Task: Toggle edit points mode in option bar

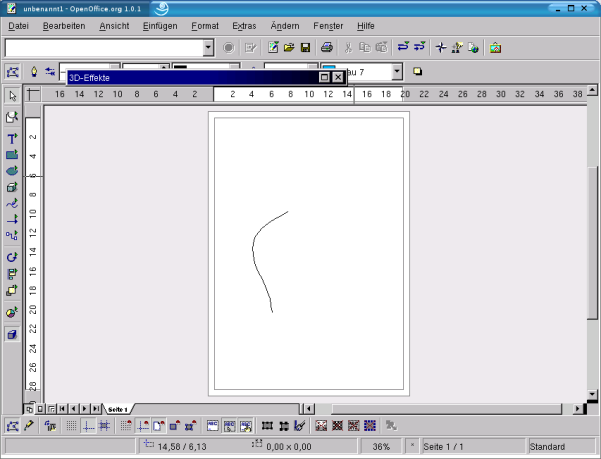Action: 12,426
